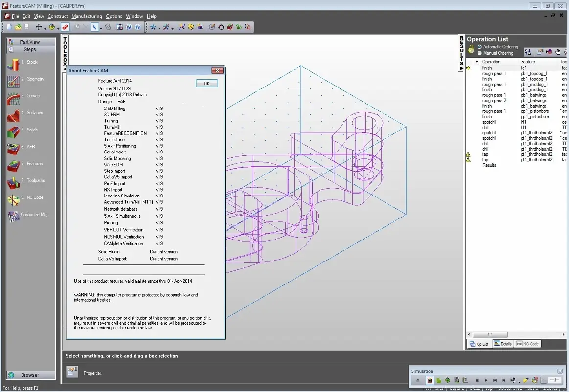This screenshot has height=392, width=569.
Task: Open the NC Code step
Action: 24,199
